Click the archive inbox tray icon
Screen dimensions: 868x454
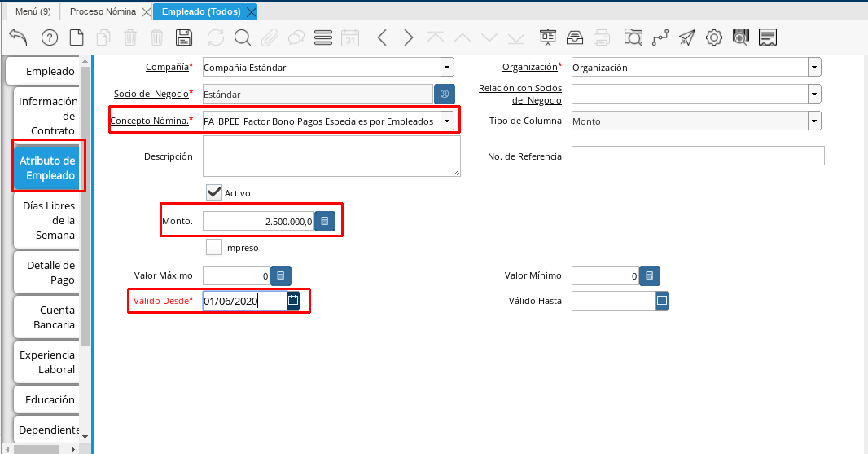pos(575,37)
